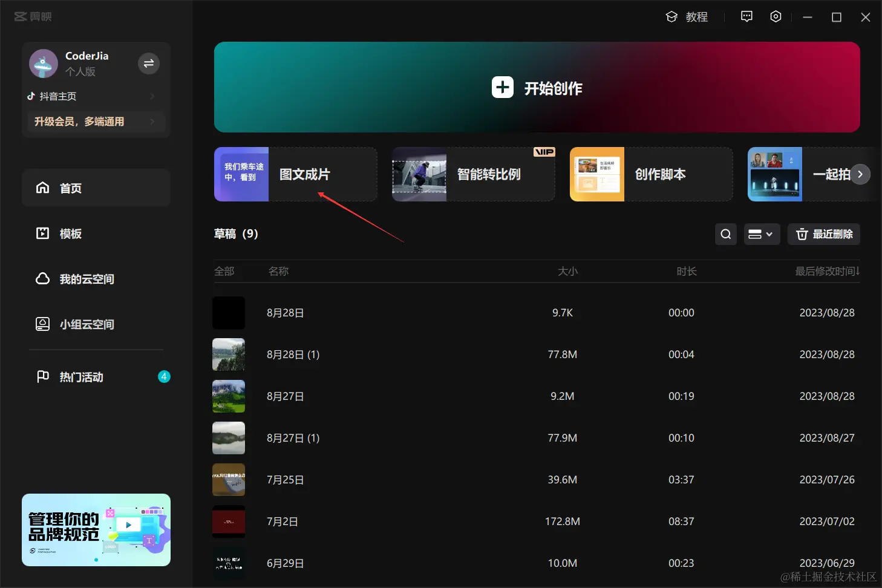Open the settings hexagon icon
Screen dimensions: 882x588
[x=776, y=17]
